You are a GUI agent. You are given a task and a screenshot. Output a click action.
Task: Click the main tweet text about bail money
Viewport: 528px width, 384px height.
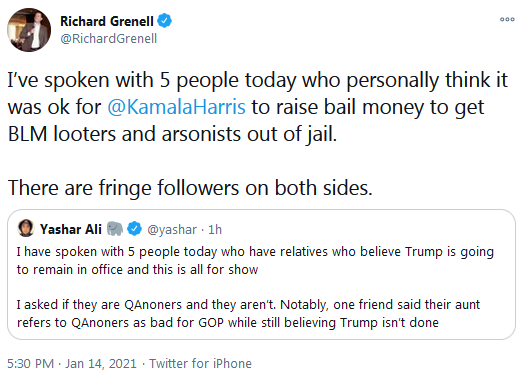258,107
